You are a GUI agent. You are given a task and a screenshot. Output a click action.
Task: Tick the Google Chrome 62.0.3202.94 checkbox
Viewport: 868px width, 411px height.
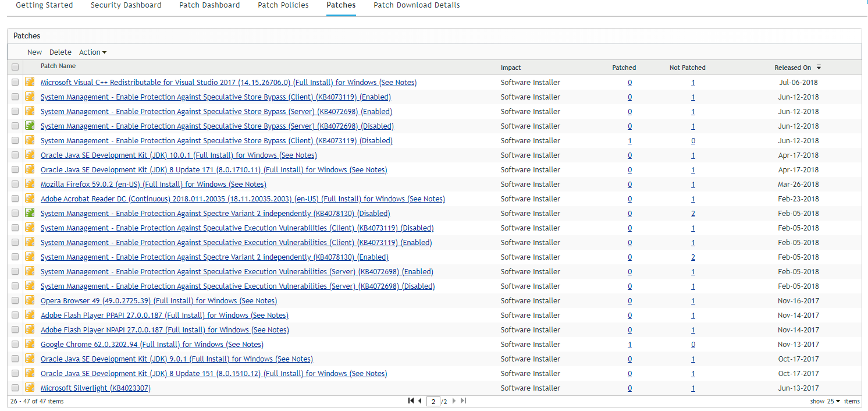tap(15, 344)
